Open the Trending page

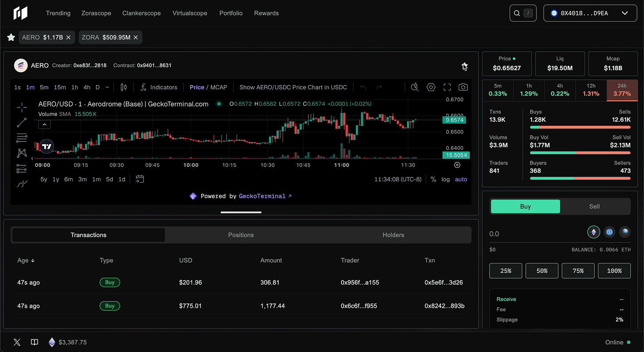click(58, 13)
